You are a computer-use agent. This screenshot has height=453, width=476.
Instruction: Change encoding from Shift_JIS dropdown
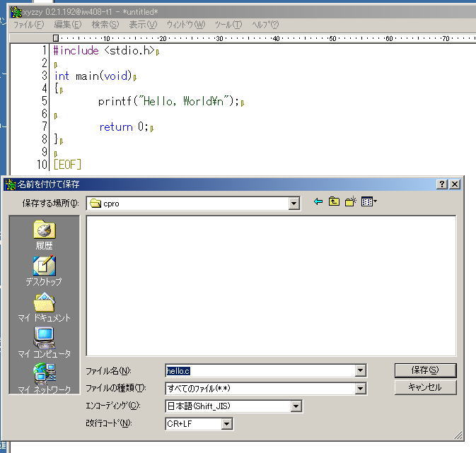click(296, 406)
